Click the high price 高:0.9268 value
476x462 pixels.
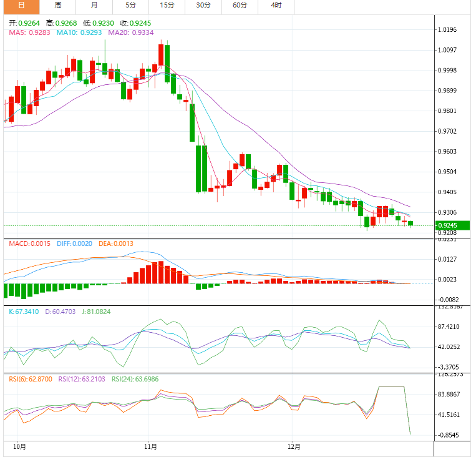click(x=61, y=23)
